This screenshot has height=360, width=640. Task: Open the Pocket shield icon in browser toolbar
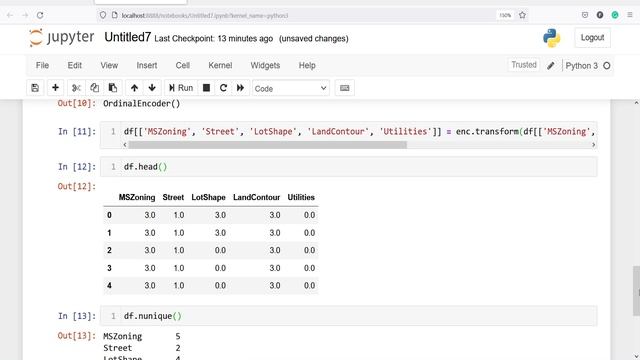[x=584, y=15]
